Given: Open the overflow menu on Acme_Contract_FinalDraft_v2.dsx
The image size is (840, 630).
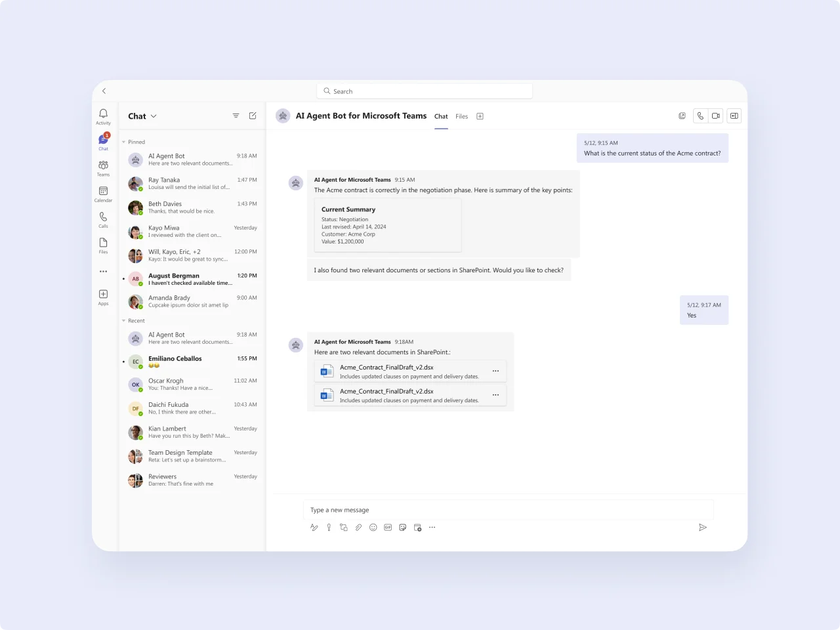Looking at the screenshot, I should coord(495,371).
